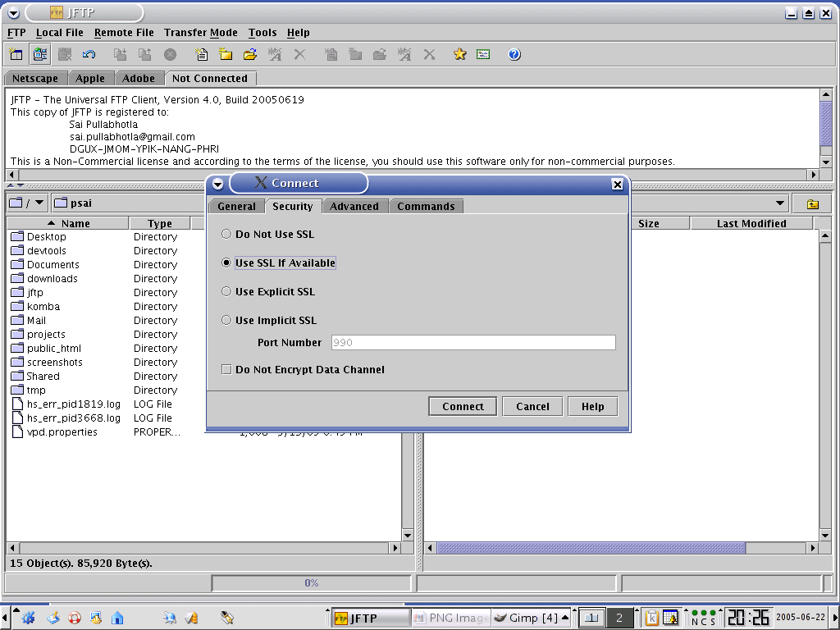Viewport: 840px width, 630px height.
Task: Open the Connect dialog window menu arrow
Action: [x=217, y=185]
